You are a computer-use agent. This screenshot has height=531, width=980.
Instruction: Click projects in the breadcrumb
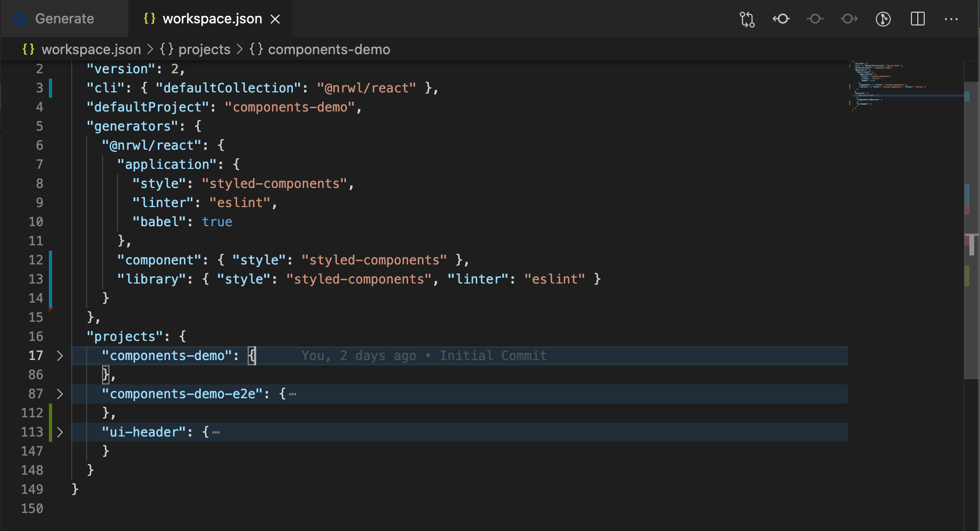(x=204, y=49)
